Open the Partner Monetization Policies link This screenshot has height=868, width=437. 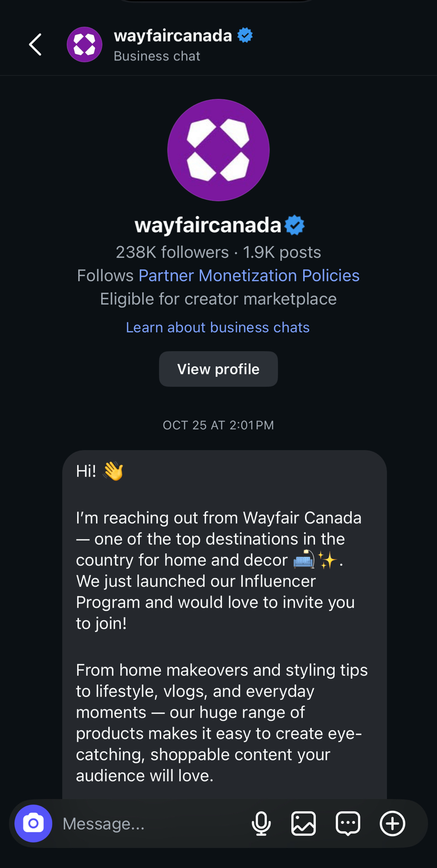click(249, 276)
